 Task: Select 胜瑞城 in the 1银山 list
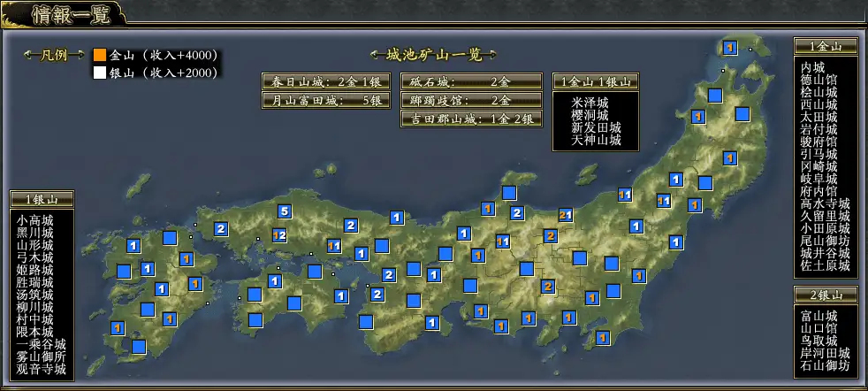pos(34,282)
